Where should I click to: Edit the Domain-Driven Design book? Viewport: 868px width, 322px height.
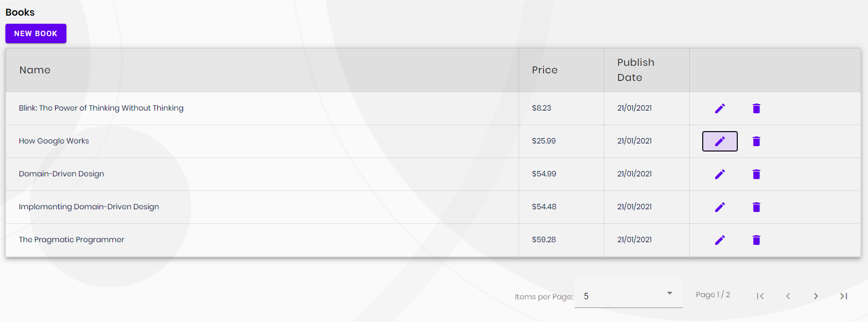point(719,174)
